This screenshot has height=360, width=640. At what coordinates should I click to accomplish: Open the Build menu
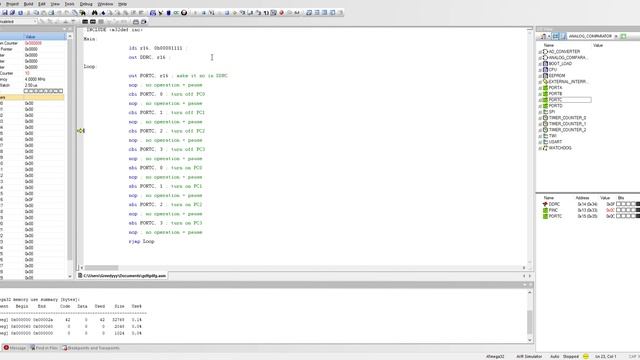pyautogui.click(x=28, y=4)
